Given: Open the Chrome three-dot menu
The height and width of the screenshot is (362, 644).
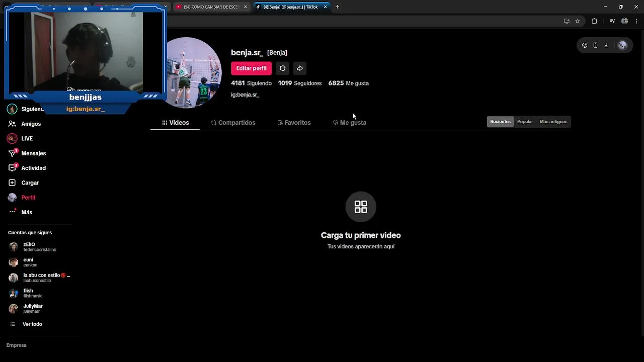Looking at the screenshot, I should pyautogui.click(x=636, y=21).
